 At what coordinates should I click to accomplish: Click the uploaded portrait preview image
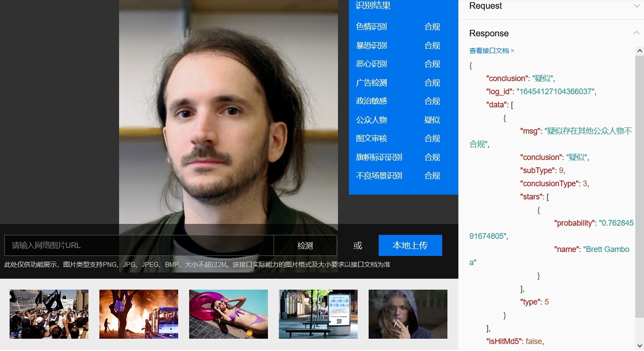click(228, 116)
